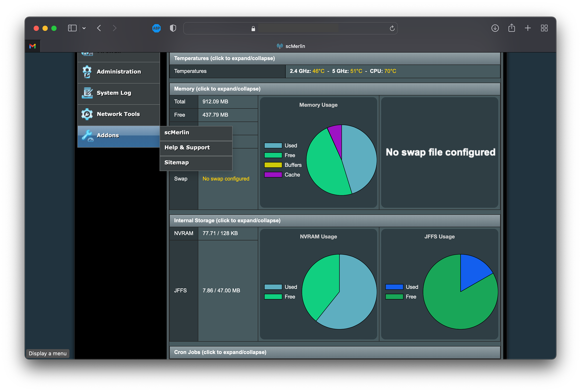Open the Administration sidebar icon
Screen dimensions: 581x392
(87, 72)
